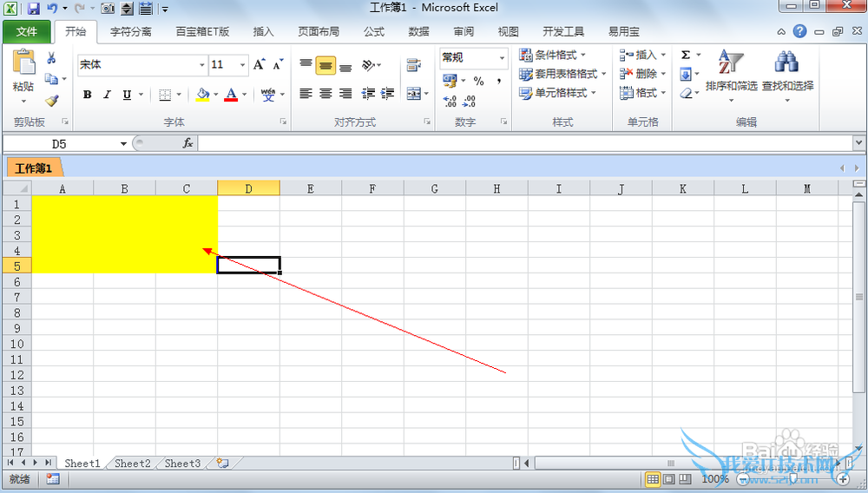This screenshot has height=493, width=868.
Task: Click the zoom slider in status bar
Action: point(793,479)
